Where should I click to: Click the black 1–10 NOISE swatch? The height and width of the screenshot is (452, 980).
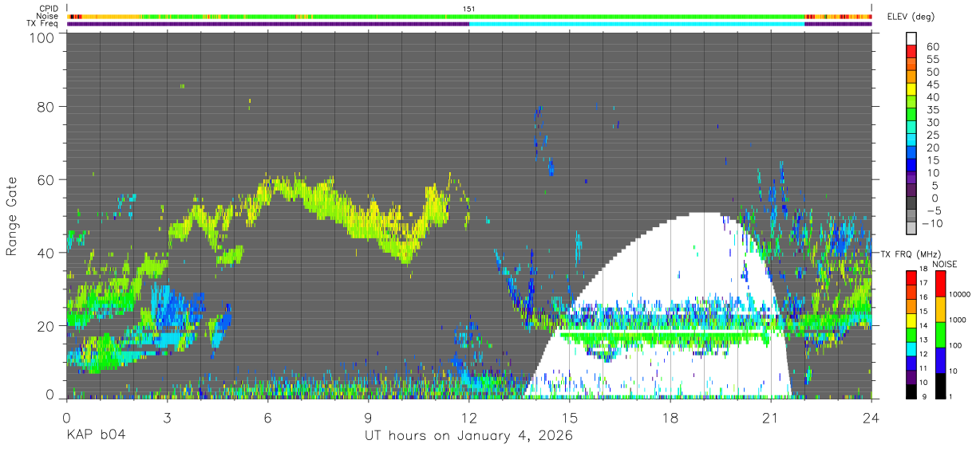click(x=940, y=385)
